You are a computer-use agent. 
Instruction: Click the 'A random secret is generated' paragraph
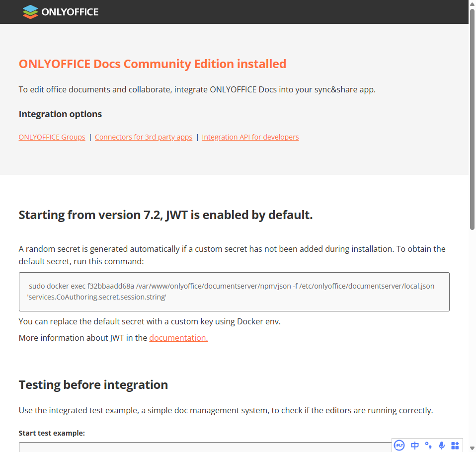[x=232, y=255]
